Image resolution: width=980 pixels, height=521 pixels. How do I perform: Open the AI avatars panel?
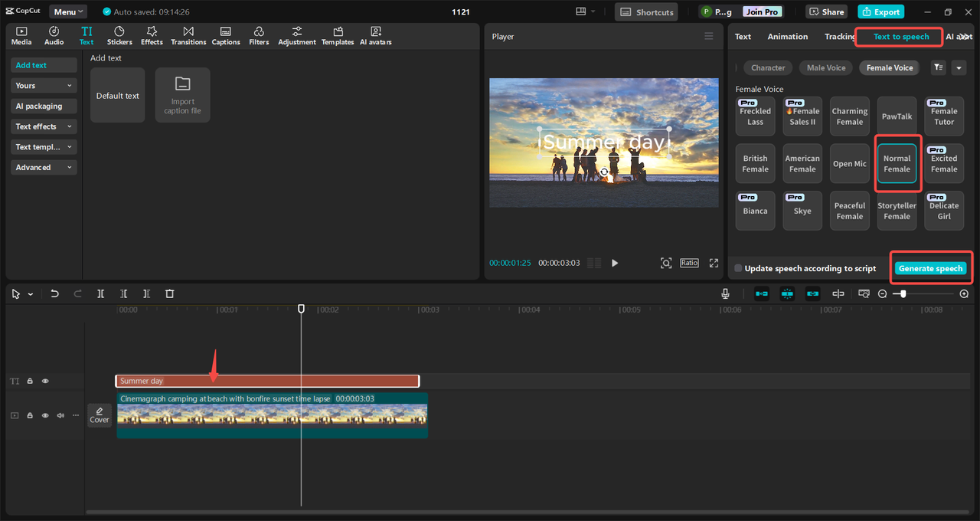pyautogui.click(x=375, y=35)
